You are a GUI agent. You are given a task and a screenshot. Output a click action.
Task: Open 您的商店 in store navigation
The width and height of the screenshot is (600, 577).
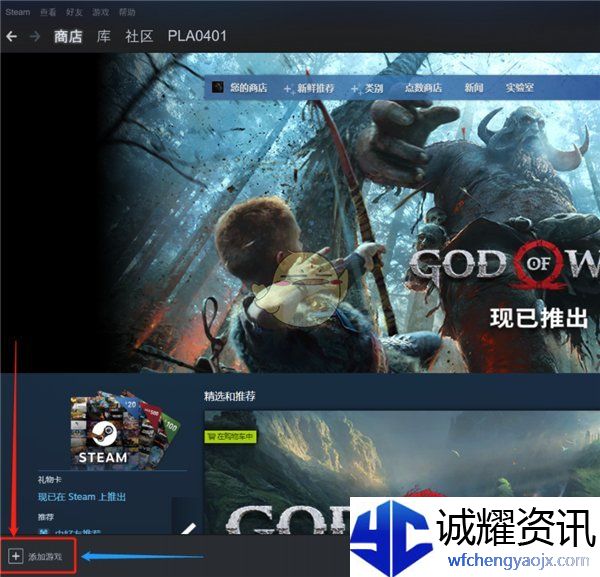tap(249, 88)
